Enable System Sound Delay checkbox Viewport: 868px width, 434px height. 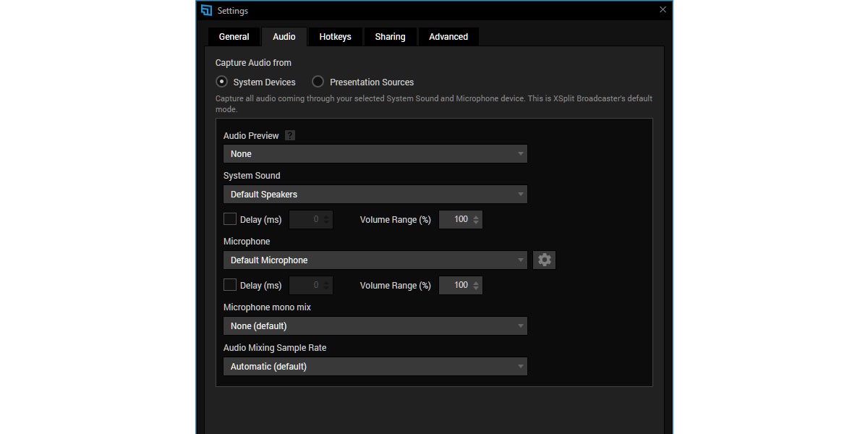tap(230, 219)
